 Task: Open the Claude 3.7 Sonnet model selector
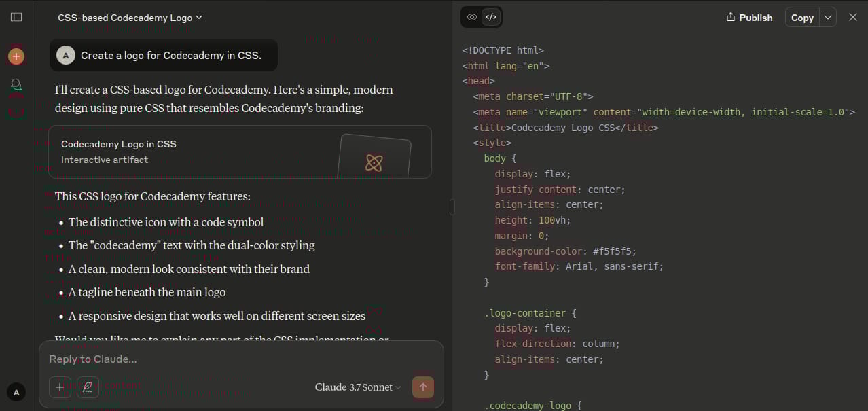(358, 387)
